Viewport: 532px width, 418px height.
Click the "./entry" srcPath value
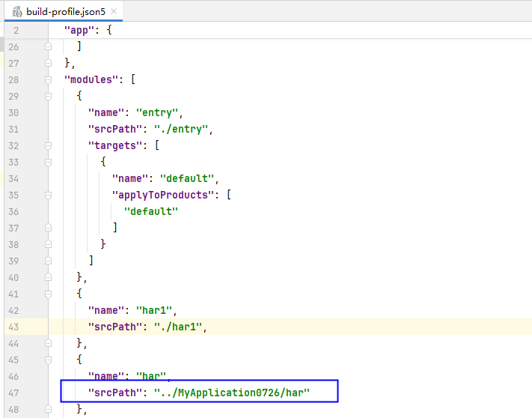click(x=183, y=130)
